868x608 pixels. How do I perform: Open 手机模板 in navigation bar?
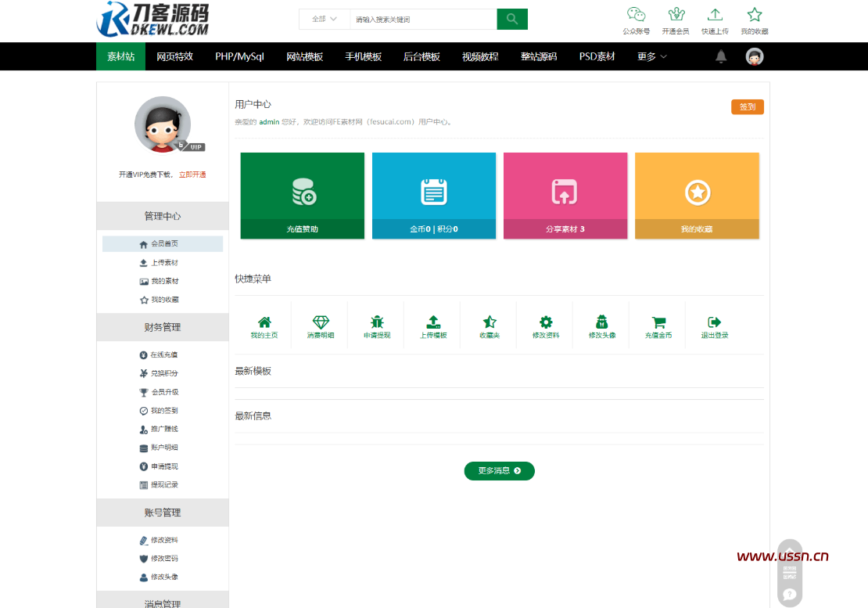363,56
